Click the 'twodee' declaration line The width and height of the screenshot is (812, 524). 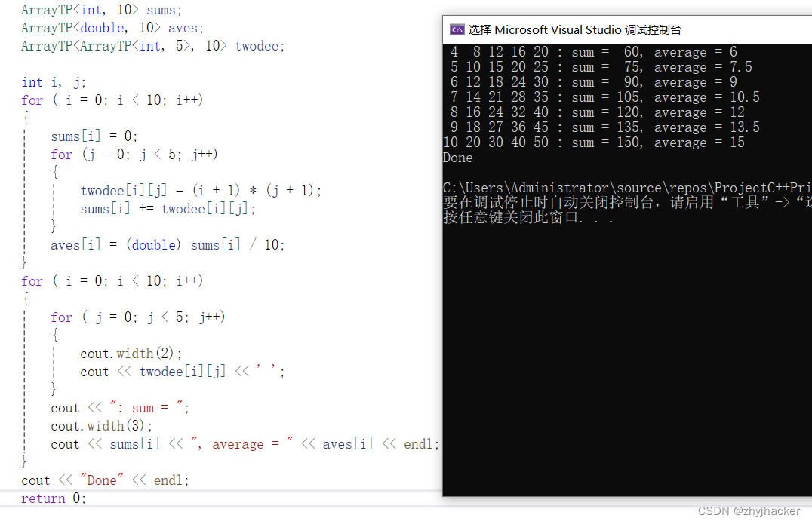(x=152, y=46)
